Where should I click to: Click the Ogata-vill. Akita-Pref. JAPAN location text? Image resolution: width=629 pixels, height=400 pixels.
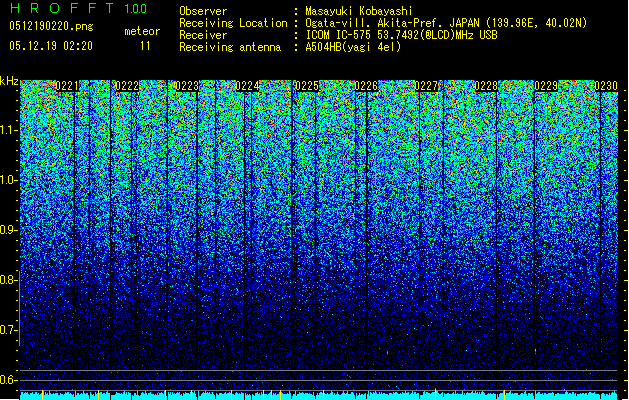click(x=446, y=23)
